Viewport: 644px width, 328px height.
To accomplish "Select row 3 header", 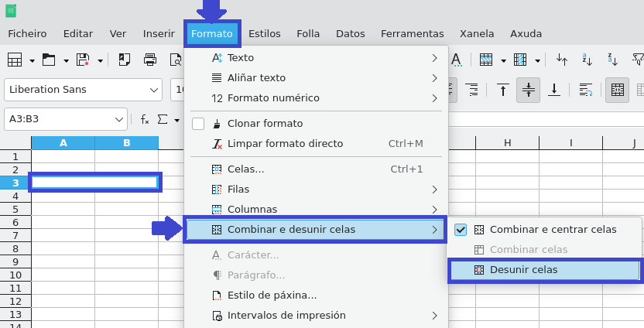I will pyautogui.click(x=15, y=183).
